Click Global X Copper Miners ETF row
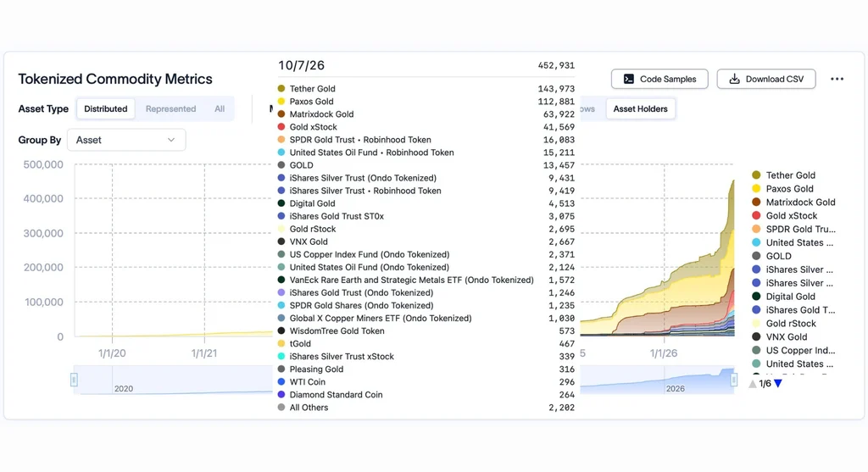Screen dimensions: 868x472 [426, 318]
